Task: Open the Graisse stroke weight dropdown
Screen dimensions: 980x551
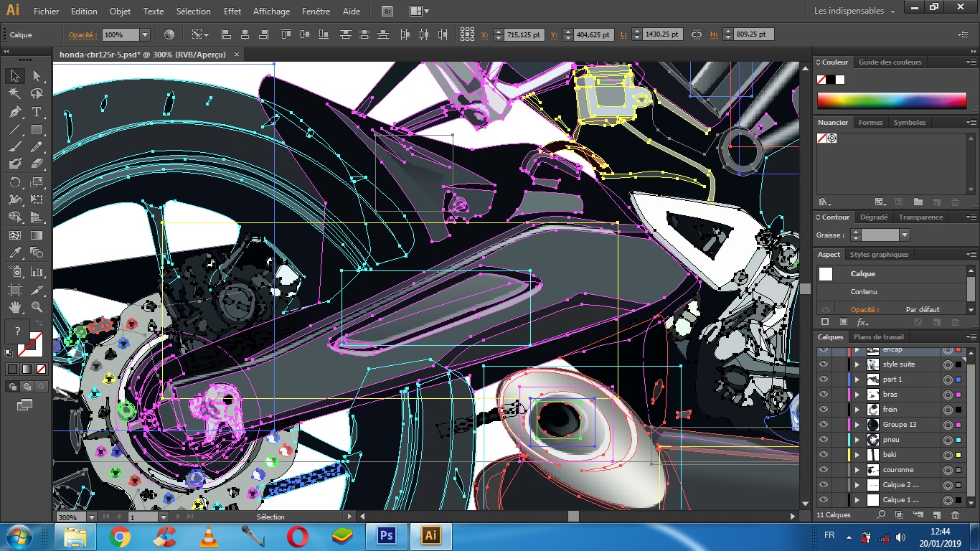Action: 905,235
